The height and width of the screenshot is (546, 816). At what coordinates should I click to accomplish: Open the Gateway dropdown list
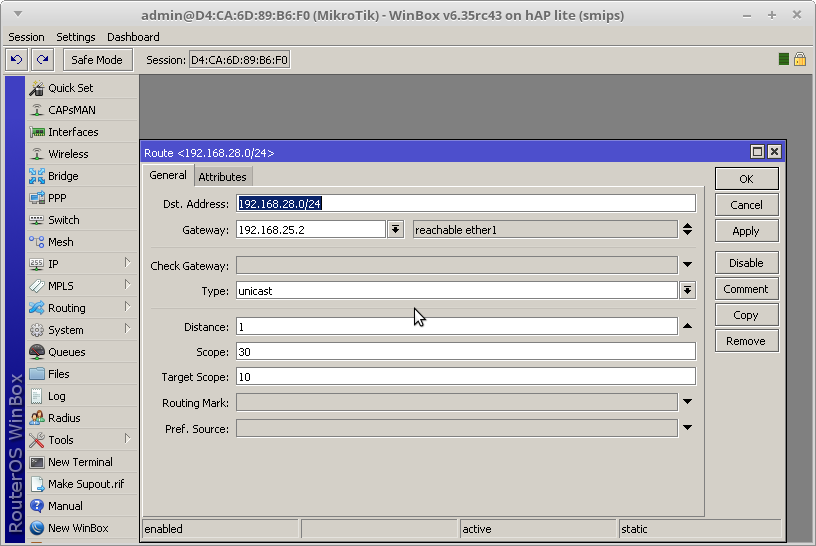tap(396, 230)
